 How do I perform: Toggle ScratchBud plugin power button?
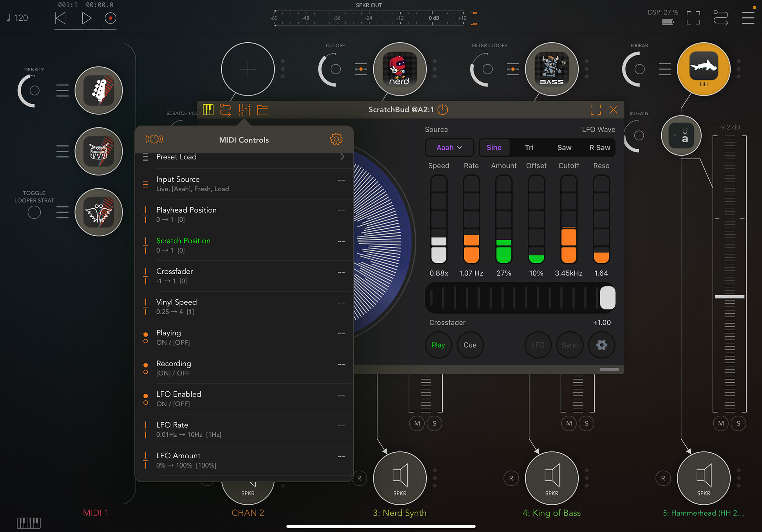click(443, 109)
